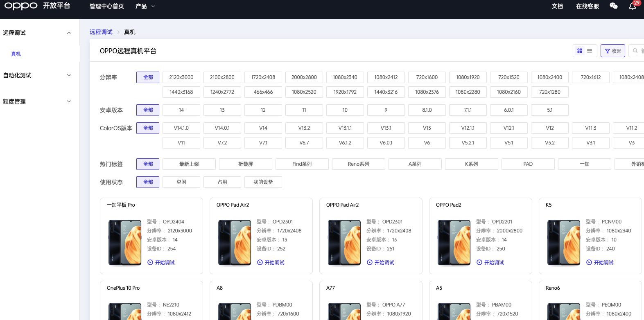Select 最新上架 hot tag
This screenshot has height=320, width=644.
(189, 164)
